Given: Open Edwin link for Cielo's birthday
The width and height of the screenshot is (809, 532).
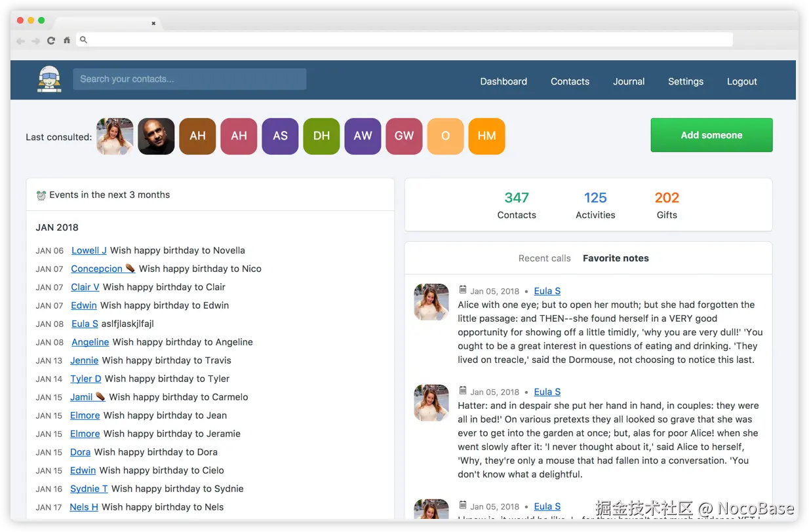Looking at the screenshot, I should [x=83, y=470].
